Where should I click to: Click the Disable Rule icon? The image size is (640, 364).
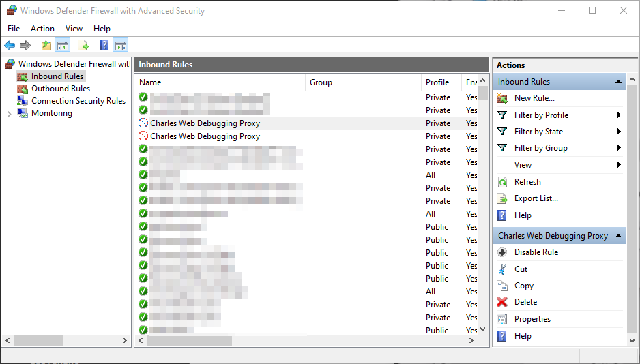[502, 252]
